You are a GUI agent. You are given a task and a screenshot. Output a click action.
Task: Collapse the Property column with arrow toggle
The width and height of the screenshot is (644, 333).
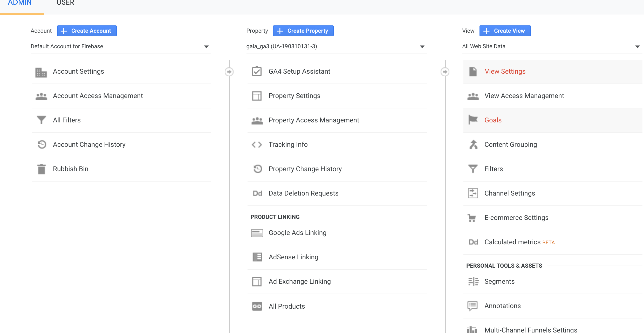pyautogui.click(x=445, y=72)
